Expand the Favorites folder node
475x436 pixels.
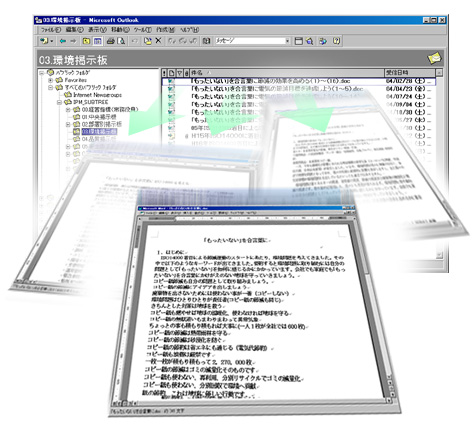click(x=51, y=80)
